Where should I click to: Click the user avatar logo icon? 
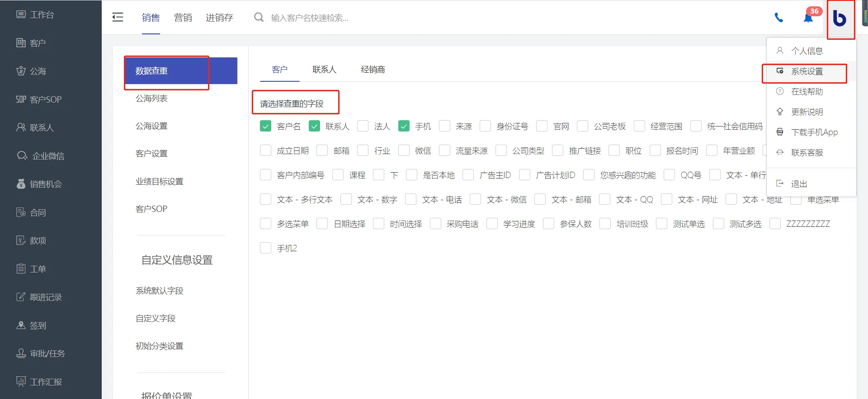(840, 18)
